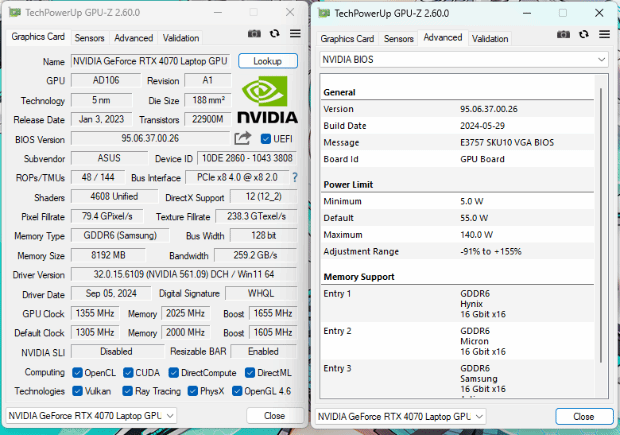
Task: Open Validation tab in left window
Action: coord(181,38)
